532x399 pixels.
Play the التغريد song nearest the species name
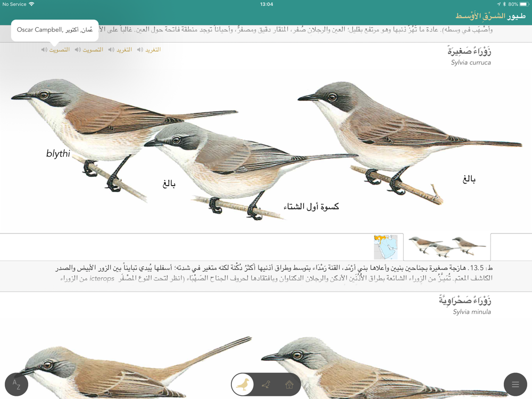tap(149, 49)
